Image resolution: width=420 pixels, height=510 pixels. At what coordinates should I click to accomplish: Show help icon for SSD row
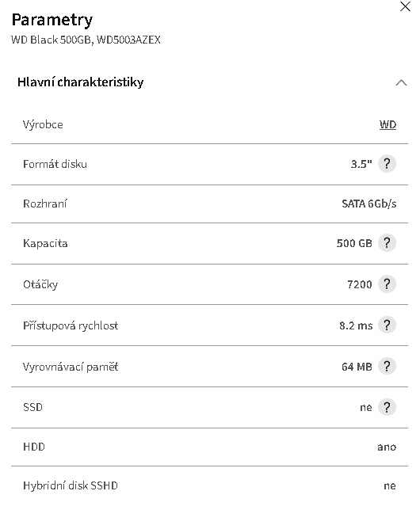[387, 407]
